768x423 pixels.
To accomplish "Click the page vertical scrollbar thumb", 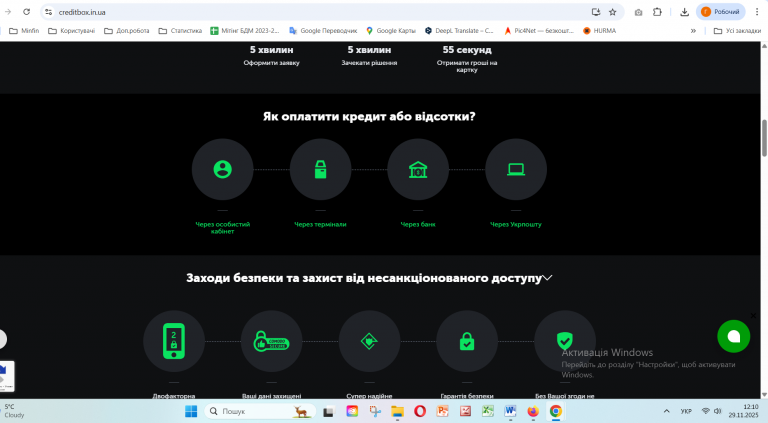I will [x=764, y=138].
